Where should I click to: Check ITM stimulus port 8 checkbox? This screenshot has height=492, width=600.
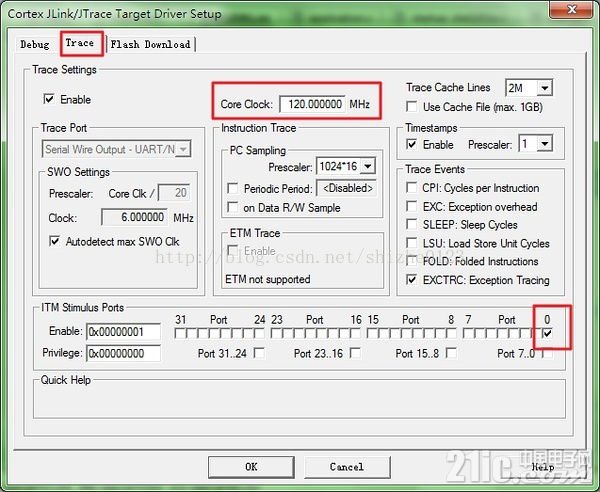pos(452,333)
